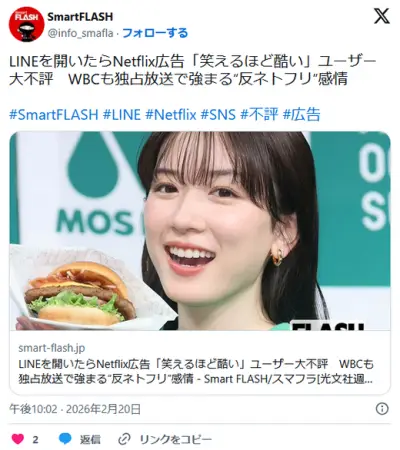Open the info circle icon
Image resolution: width=400 pixels, height=450 pixels.
coord(382,409)
